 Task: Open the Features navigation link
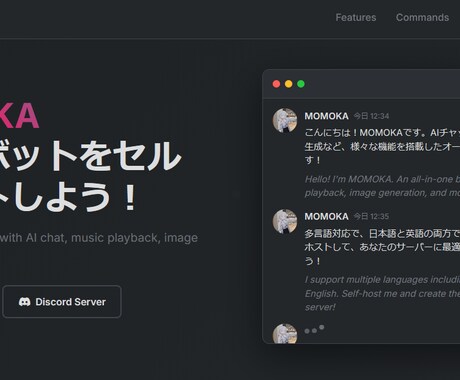(356, 17)
